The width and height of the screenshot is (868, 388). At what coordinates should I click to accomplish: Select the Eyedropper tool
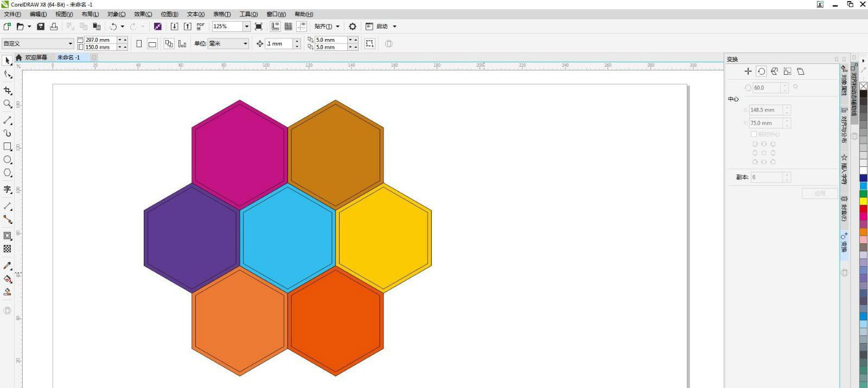click(8, 266)
